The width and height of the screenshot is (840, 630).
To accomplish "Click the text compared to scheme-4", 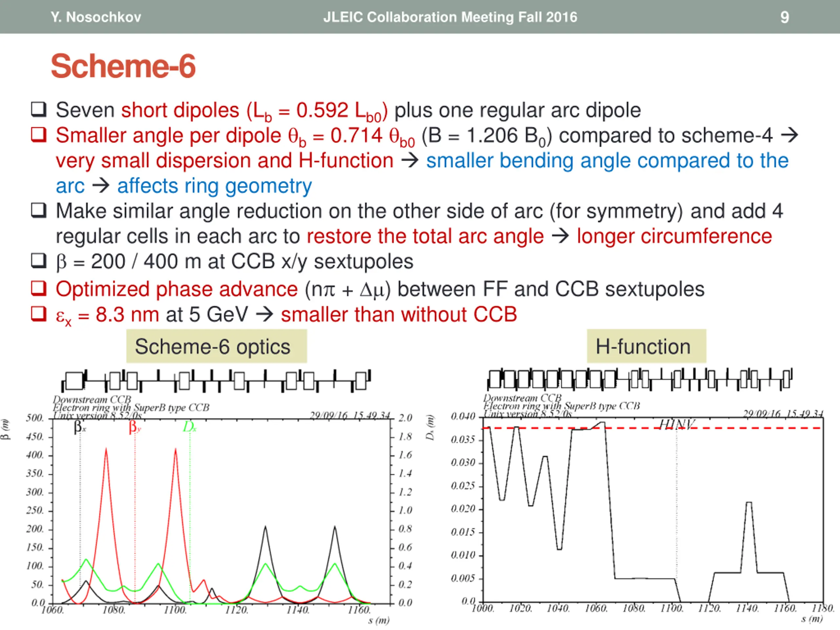I will point(666,136).
